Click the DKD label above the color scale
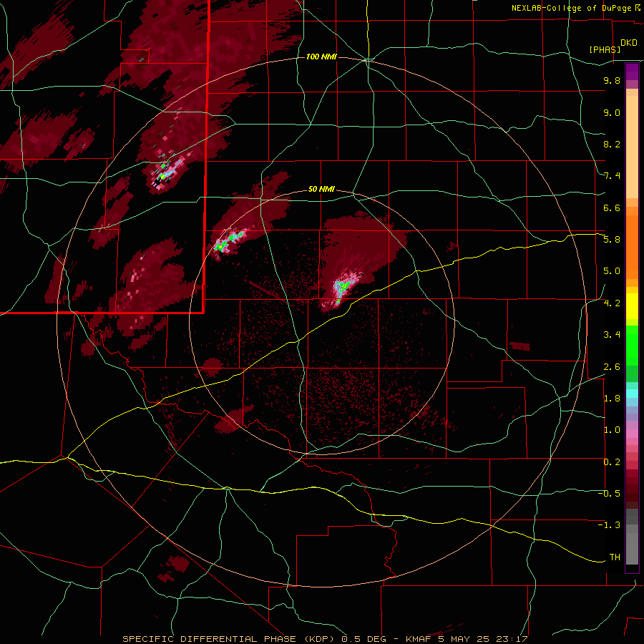Viewport: 644px width, 644px height. (x=628, y=42)
